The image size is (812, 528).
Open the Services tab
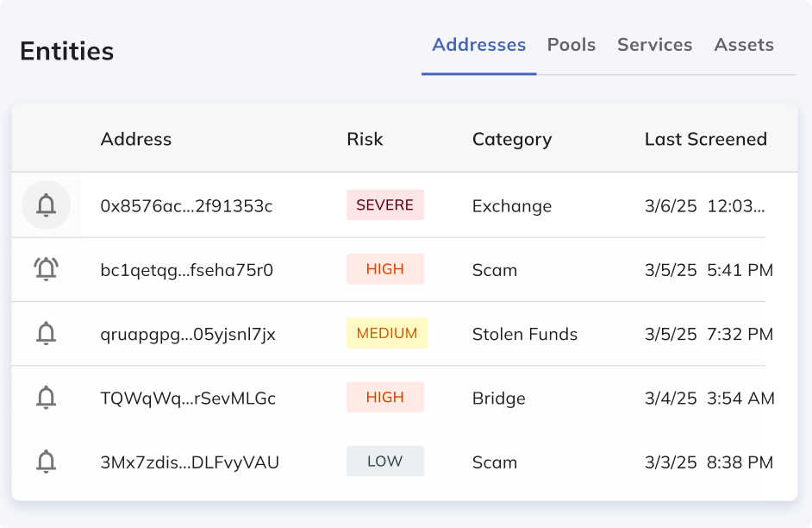click(x=654, y=45)
